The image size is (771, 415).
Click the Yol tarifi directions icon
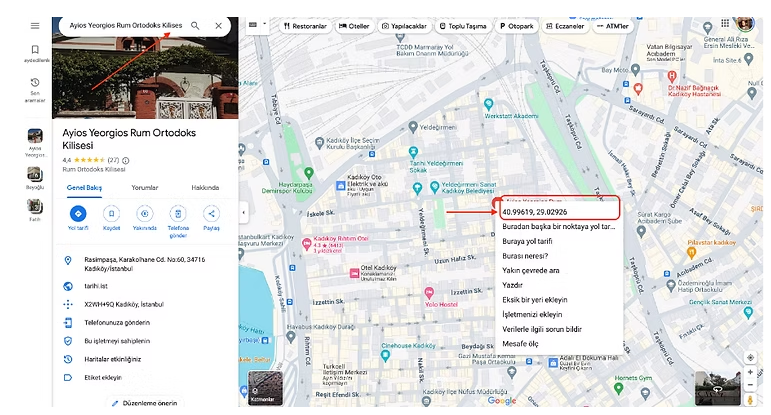pos(77,213)
